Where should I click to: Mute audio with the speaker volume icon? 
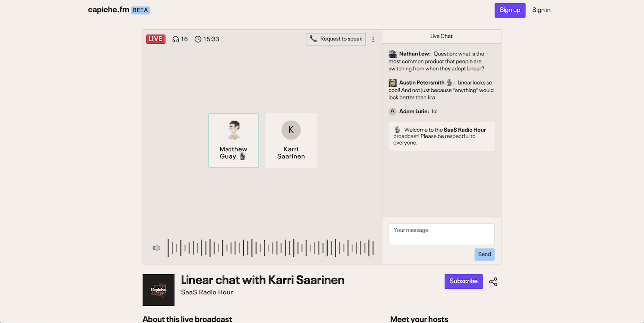[x=156, y=248]
